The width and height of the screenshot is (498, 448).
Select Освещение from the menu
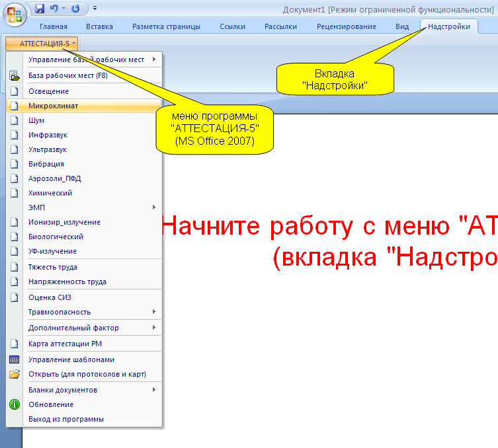coord(84,91)
